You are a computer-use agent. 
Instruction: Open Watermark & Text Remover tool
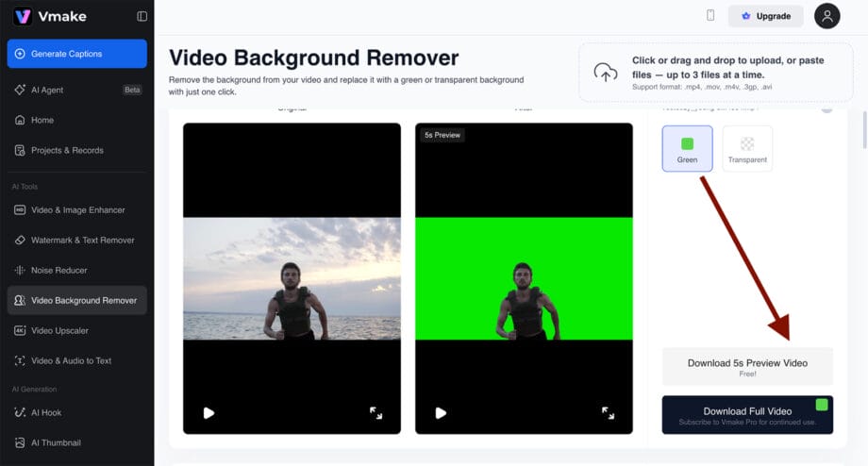[x=77, y=241]
